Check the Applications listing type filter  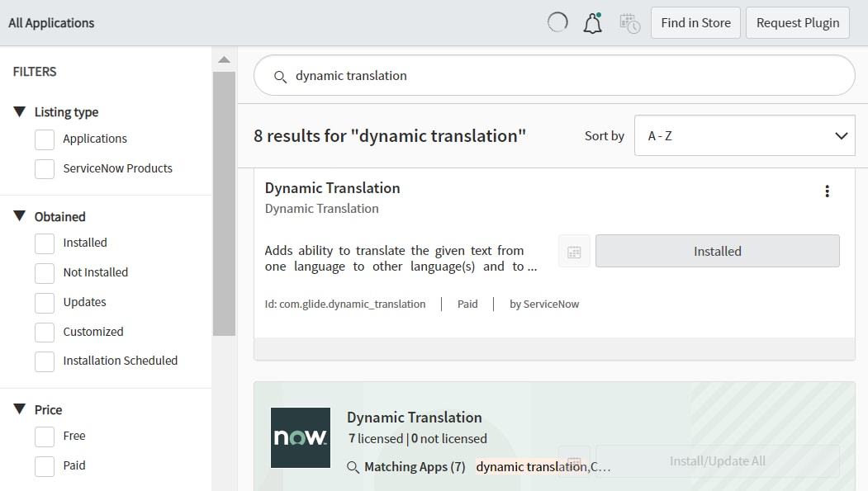pos(45,139)
